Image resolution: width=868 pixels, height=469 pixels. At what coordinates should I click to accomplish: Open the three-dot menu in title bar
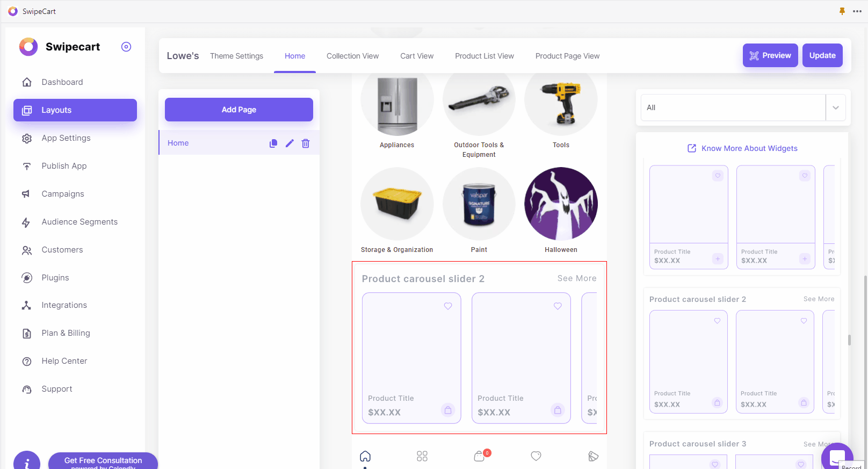[857, 11]
